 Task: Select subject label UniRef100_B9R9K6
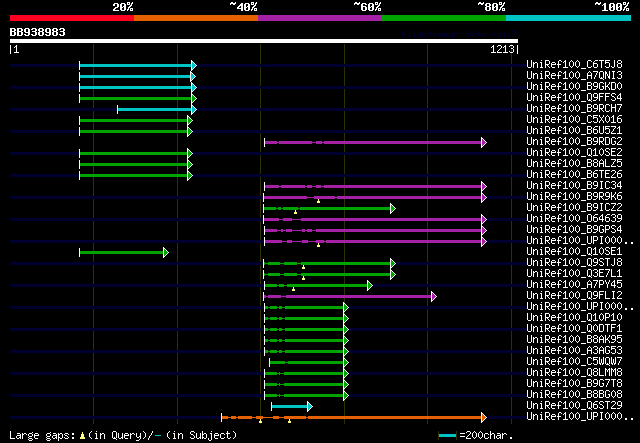coord(574,196)
